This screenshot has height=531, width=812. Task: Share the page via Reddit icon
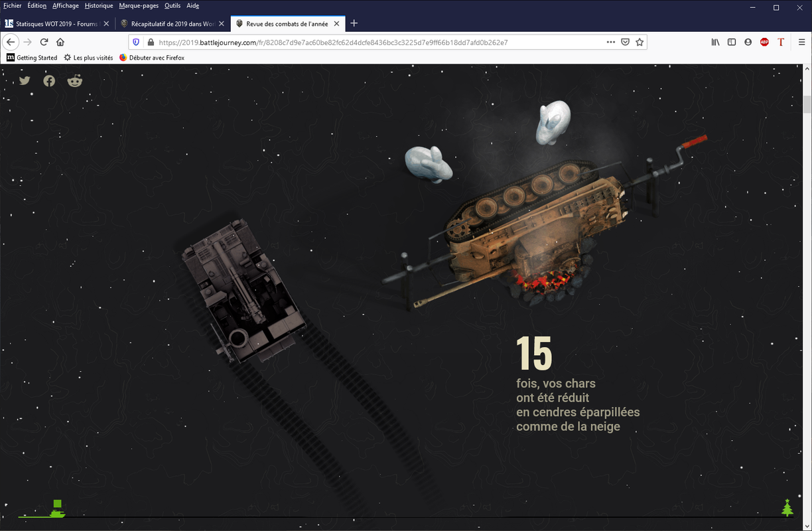[x=74, y=81]
